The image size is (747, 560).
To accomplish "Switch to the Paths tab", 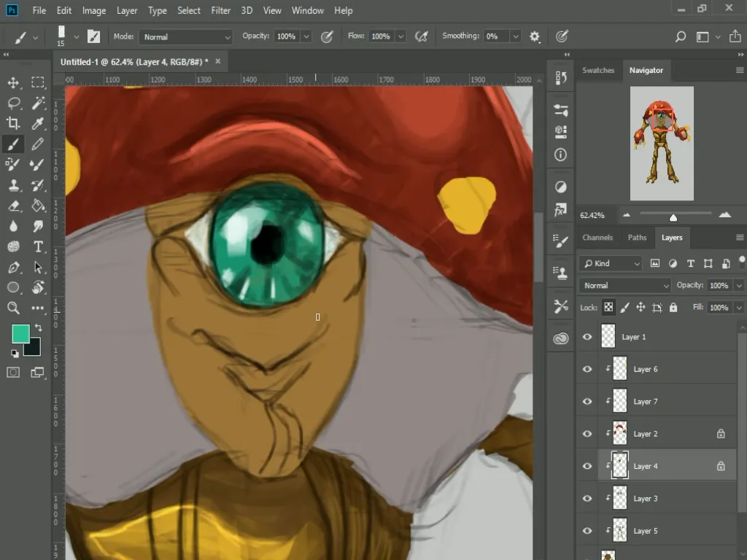I will click(x=637, y=238).
